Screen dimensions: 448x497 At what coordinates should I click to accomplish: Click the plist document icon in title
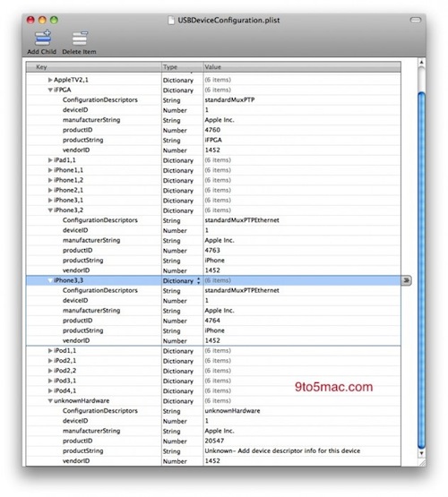click(171, 21)
